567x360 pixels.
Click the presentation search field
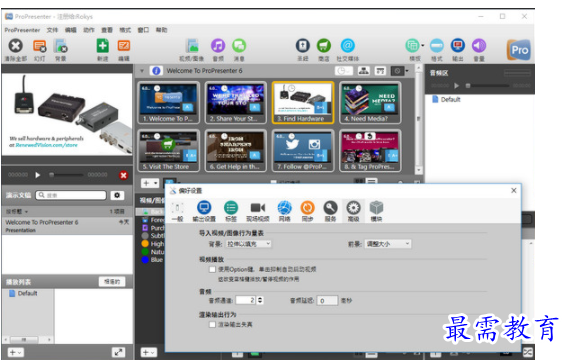[x=71, y=195]
